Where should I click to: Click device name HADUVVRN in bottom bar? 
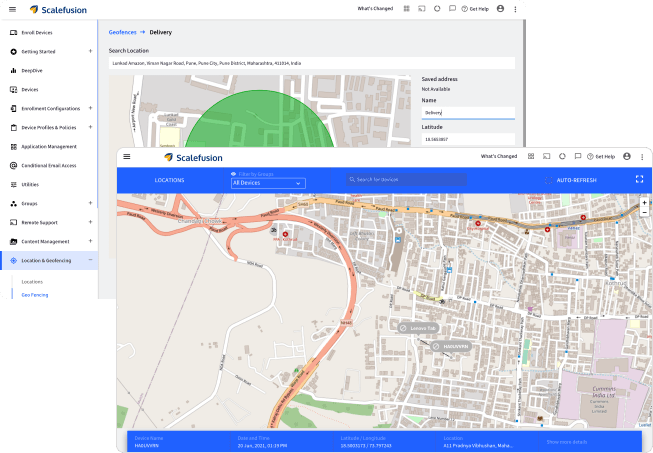[147, 446]
